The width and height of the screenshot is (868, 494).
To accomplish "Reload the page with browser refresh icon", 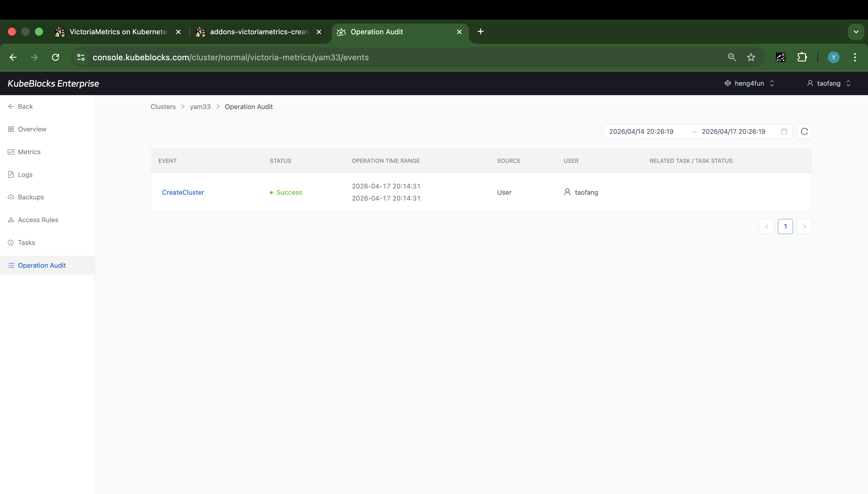I will coord(56,57).
